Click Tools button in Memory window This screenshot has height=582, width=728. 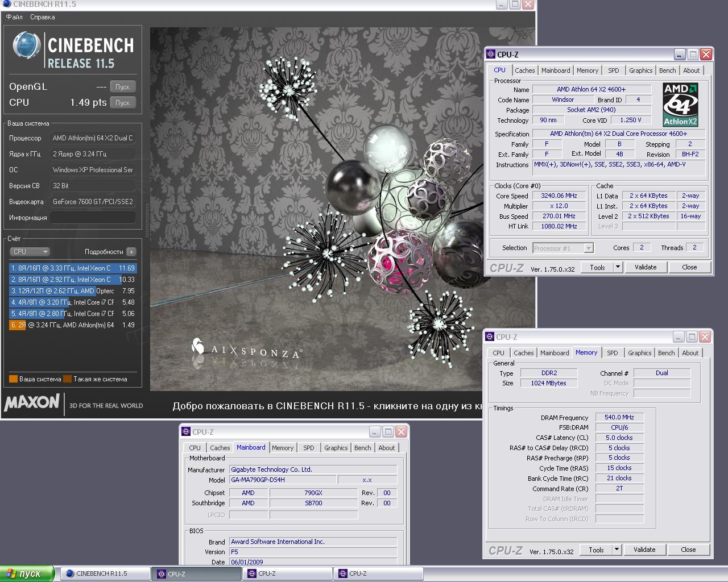pyautogui.click(x=596, y=550)
